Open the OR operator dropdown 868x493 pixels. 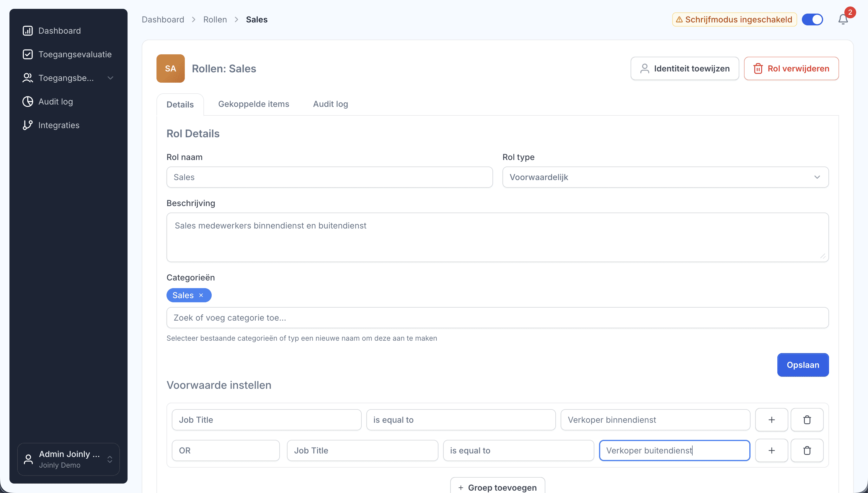(226, 450)
